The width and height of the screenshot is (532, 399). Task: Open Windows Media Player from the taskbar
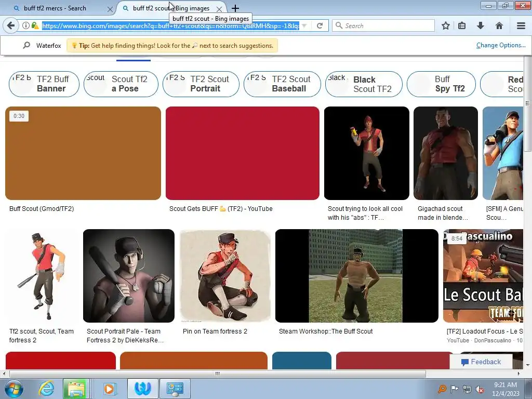coord(109,389)
